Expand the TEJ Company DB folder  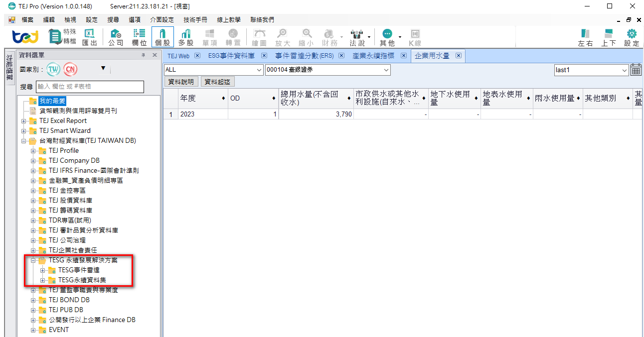[x=33, y=161]
